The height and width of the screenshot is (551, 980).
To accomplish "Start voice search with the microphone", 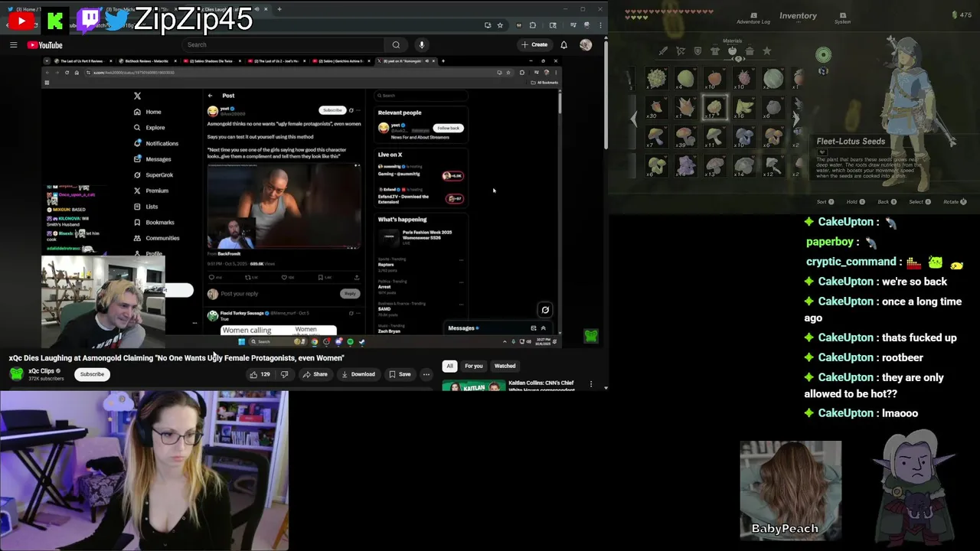I will tap(421, 44).
